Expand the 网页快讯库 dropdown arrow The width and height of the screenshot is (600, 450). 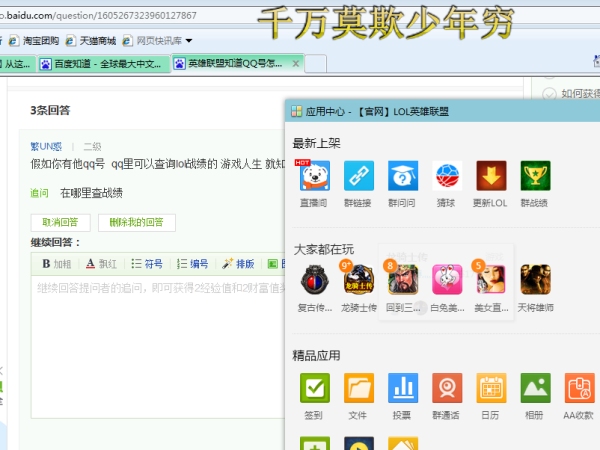[189, 41]
